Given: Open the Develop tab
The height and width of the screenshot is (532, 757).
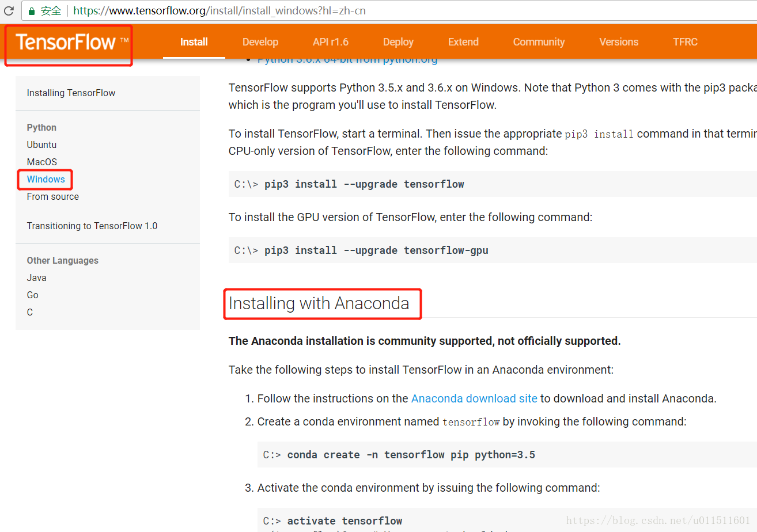Looking at the screenshot, I should tap(260, 42).
